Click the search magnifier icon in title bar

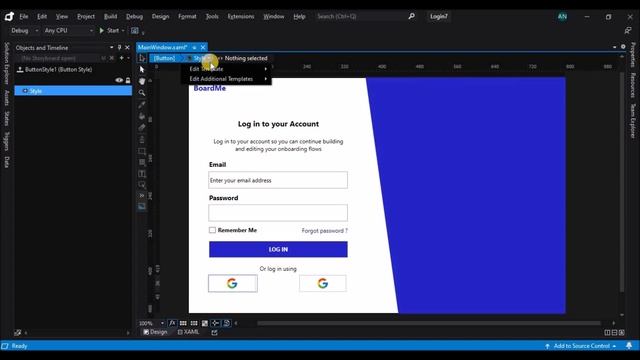tap(411, 16)
